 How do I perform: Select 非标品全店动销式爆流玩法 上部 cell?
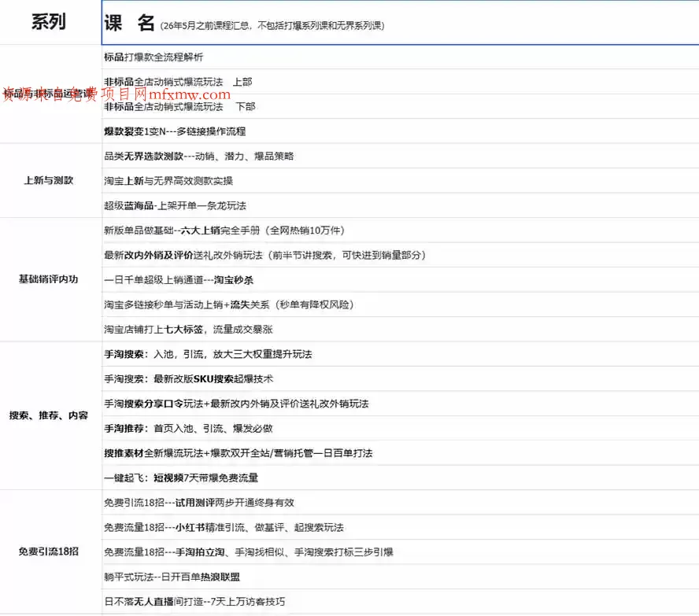401,82
